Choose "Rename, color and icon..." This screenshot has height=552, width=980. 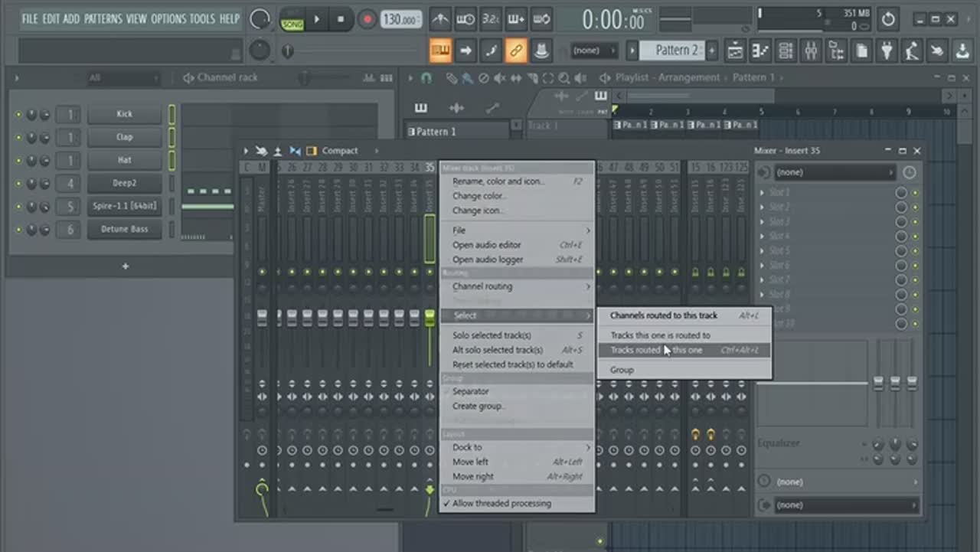coord(498,181)
